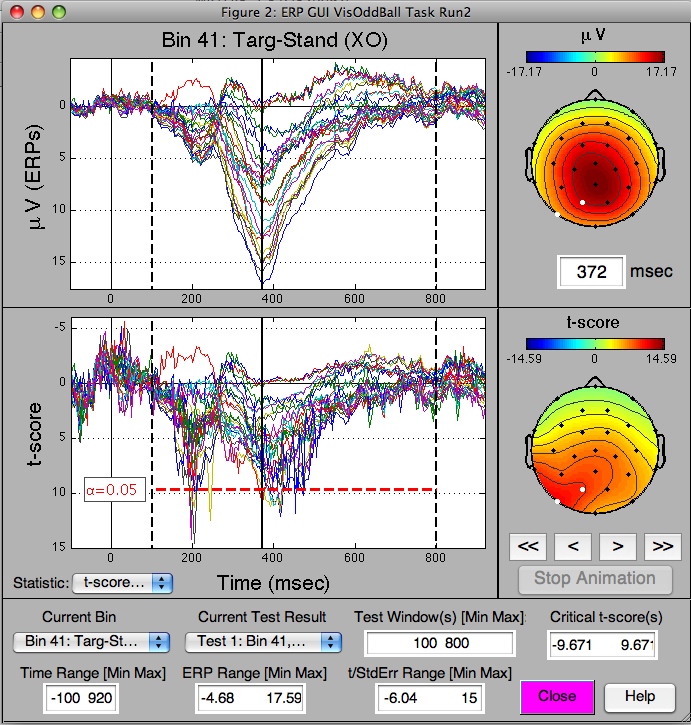
Task: Click the Time Range Min Max field
Action: 80,699
